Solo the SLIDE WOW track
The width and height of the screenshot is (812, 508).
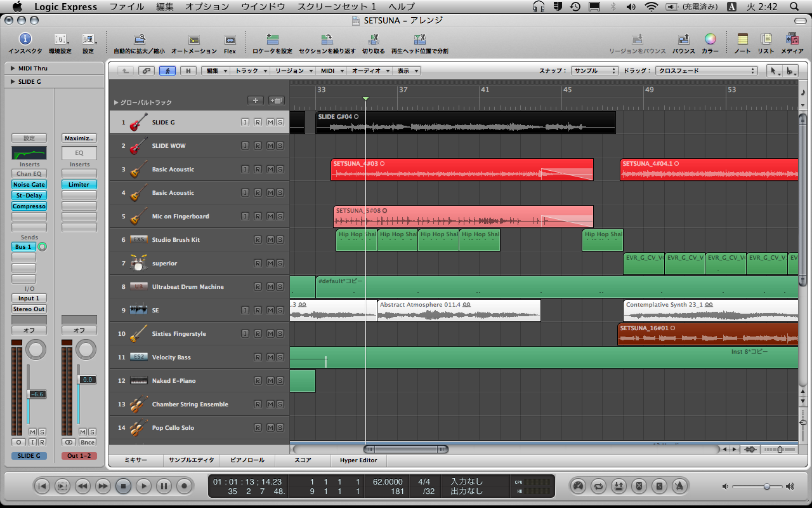(x=280, y=145)
